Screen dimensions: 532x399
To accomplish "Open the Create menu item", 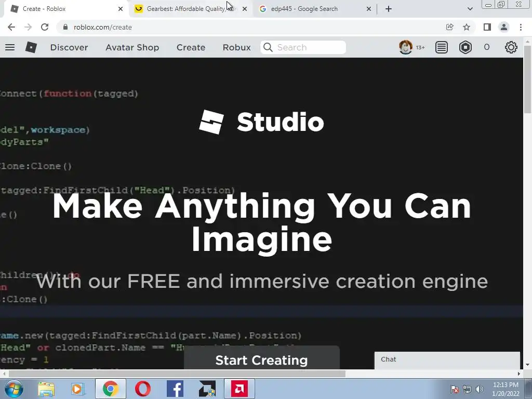I will [x=191, y=47].
